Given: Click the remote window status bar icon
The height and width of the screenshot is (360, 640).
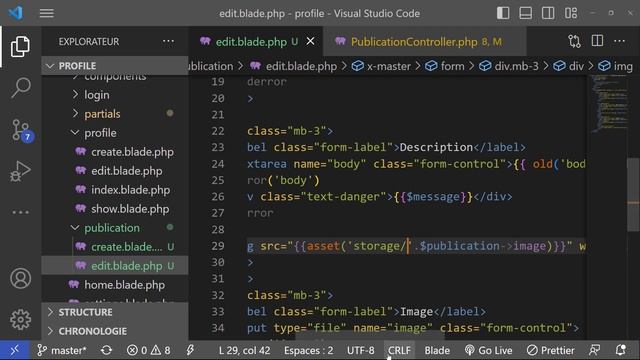Looking at the screenshot, I should tap(15, 350).
